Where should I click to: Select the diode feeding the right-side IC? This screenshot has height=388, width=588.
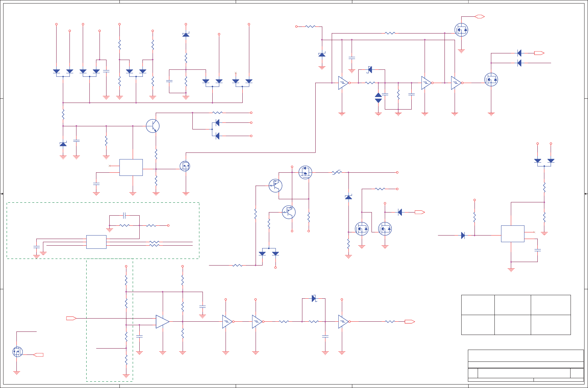coord(463,236)
